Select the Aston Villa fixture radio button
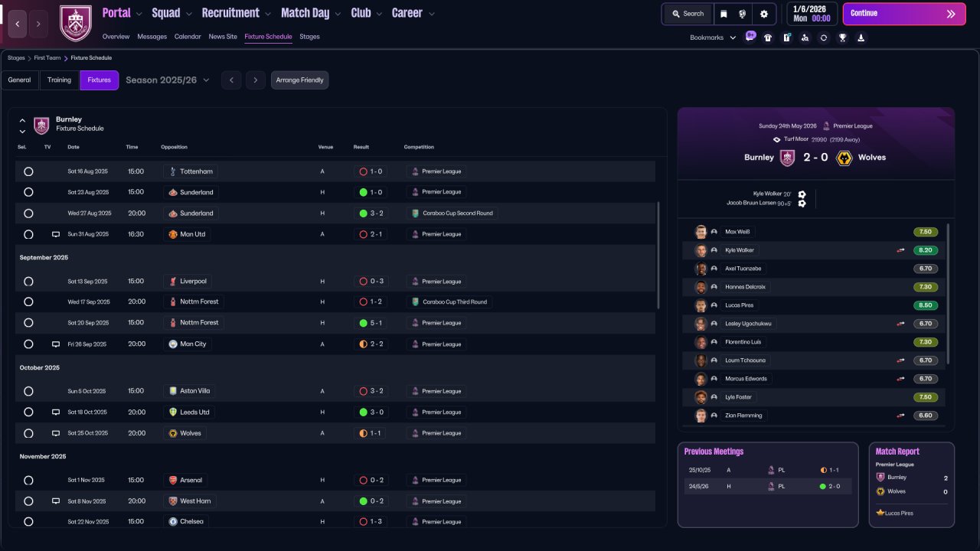The width and height of the screenshot is (980, 551). pos(28,391)
